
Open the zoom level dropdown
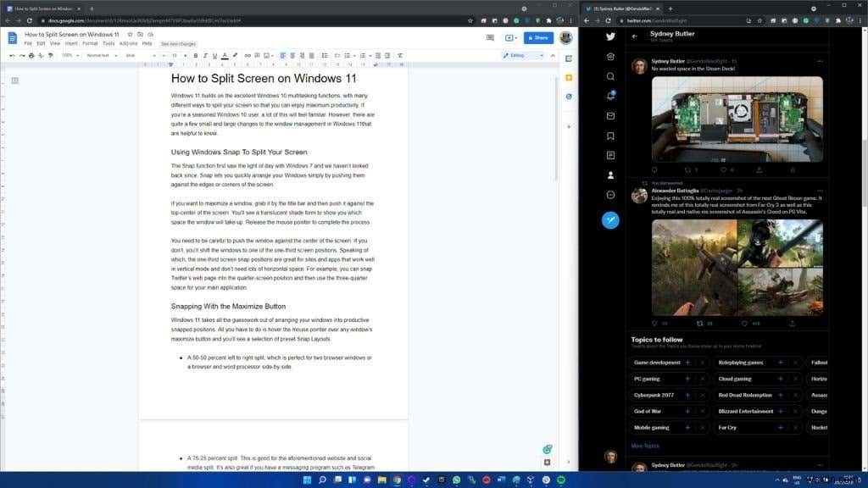[72, 55]
